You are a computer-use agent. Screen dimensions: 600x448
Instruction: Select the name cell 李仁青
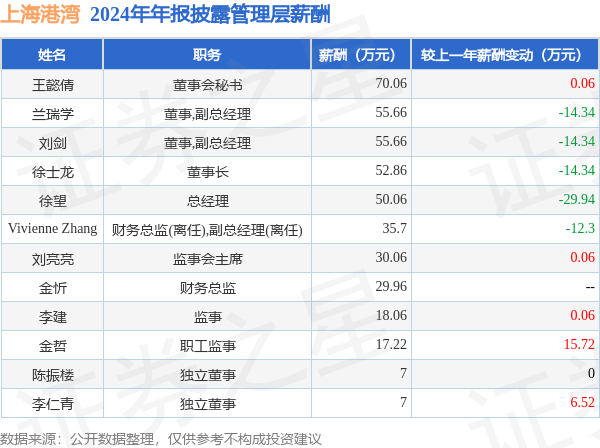53,404
